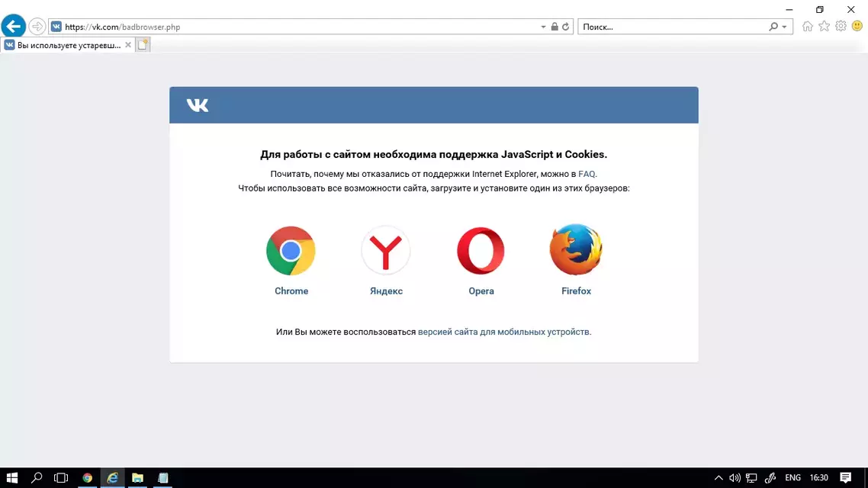Expand the address bar dropdown arrow
The width and height of the screenshot is (868, 488).
coord(543,27)
